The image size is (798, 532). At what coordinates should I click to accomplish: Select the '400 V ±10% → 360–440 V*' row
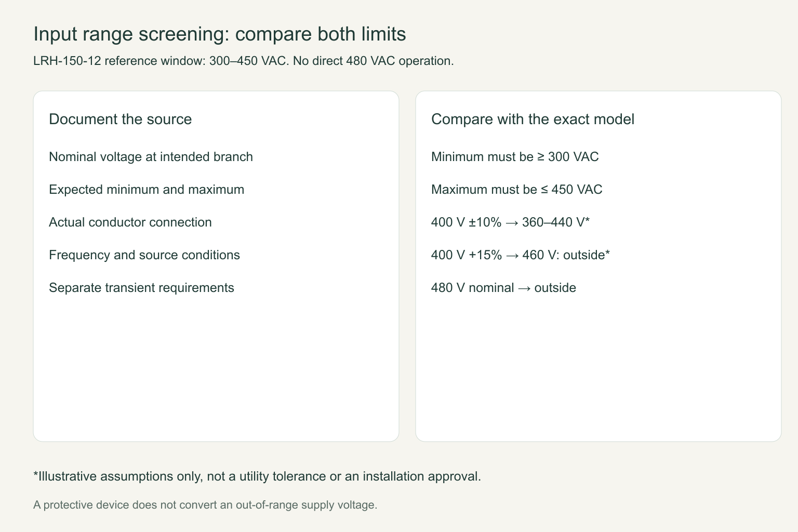510,222
